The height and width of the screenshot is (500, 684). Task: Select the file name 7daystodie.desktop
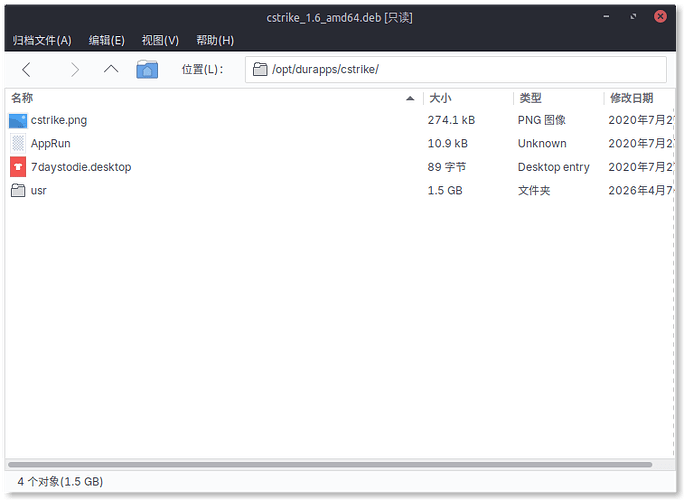point(81,167)
